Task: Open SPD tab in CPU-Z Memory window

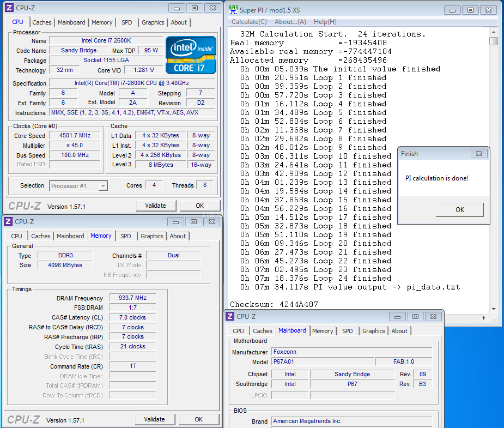Action: click(126, 236)
